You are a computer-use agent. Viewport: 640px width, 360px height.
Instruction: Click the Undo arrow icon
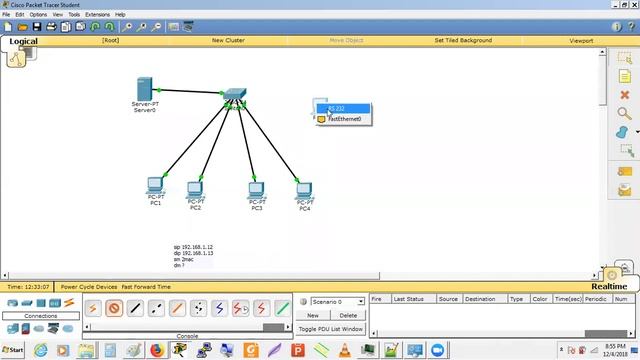(95, 27)
